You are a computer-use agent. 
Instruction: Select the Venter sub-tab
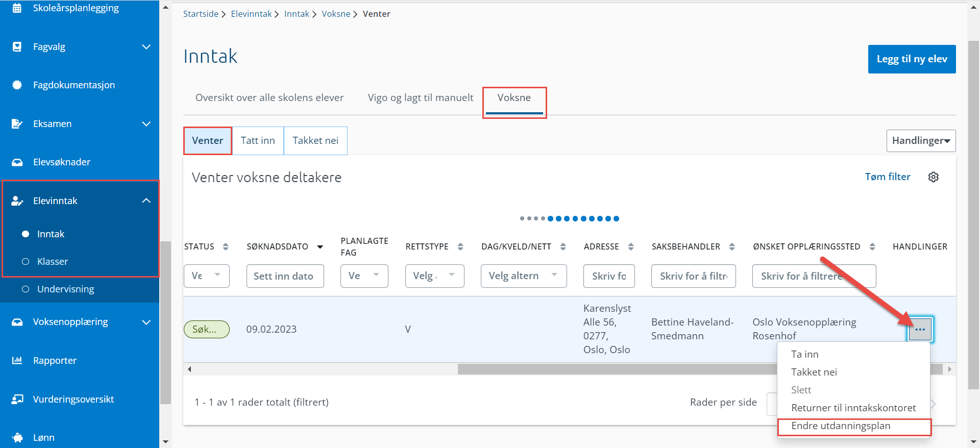tap(208, 140)
